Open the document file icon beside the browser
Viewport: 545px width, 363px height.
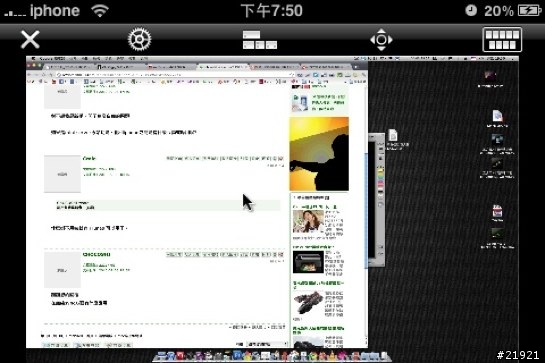[x=393, y=135]
